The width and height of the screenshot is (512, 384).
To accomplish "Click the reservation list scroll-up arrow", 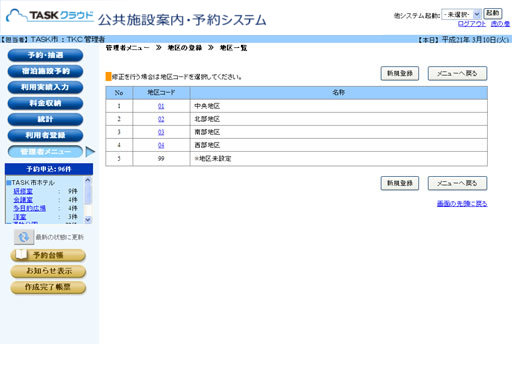I will (88, 180).
